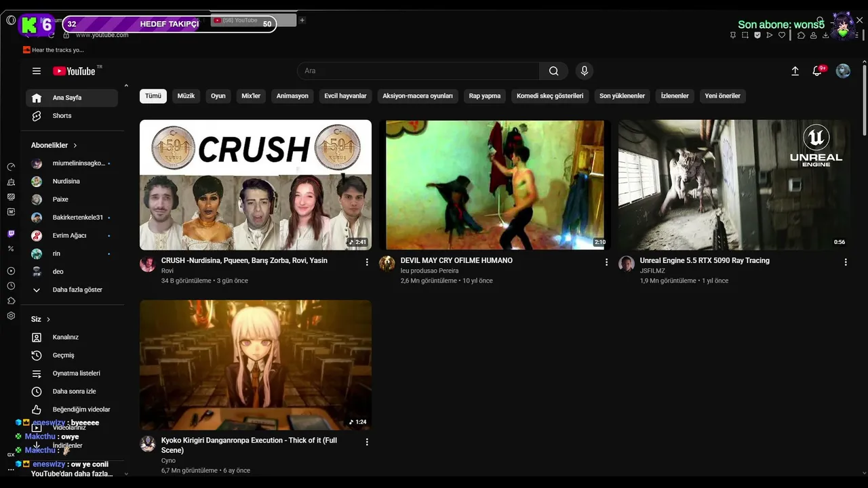Open options menu for CRUSH video

point(367,262)
